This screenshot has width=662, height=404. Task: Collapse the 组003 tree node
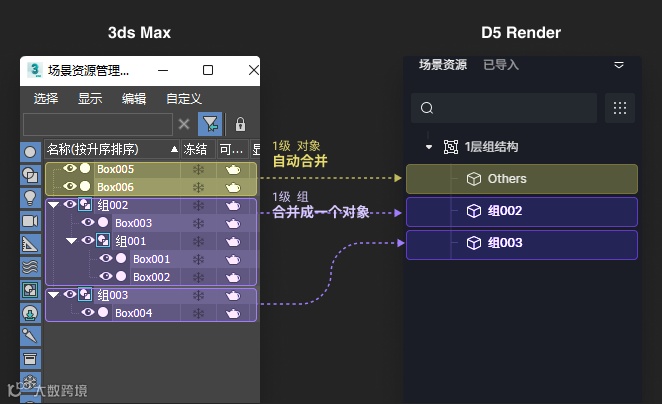pyautogui.click(x=54, y=295)
